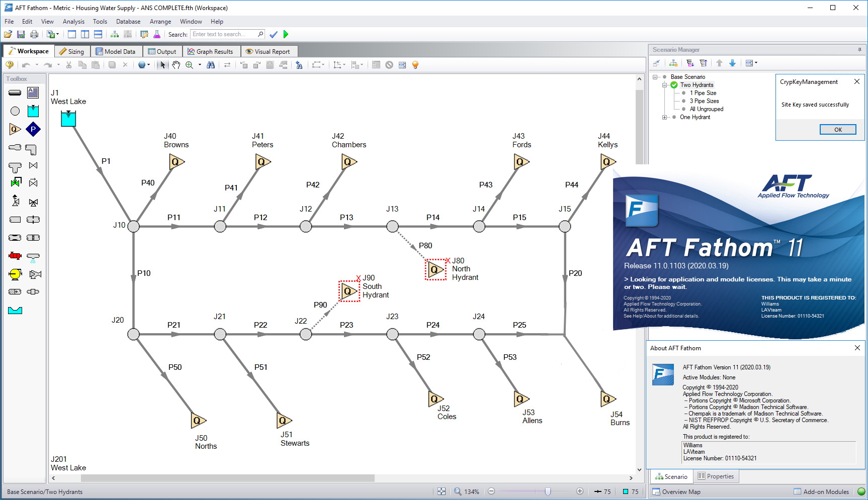
Task: Click the Save file toolbar icon
Action: pyautogui.click(x=21, y=34)
